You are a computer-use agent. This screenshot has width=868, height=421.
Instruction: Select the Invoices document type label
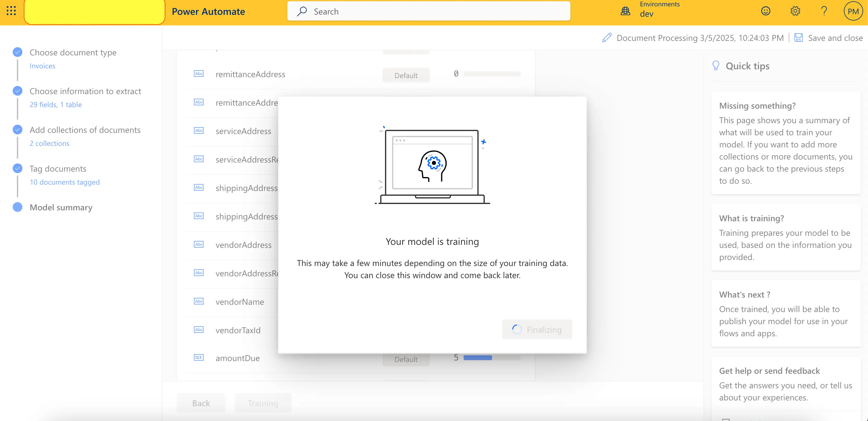(x=42, y=65)
